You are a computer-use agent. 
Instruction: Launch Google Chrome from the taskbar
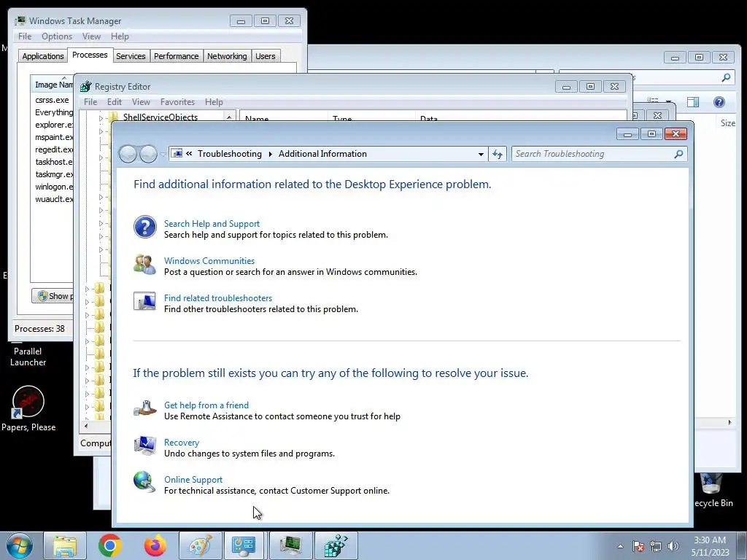point(110,545)
